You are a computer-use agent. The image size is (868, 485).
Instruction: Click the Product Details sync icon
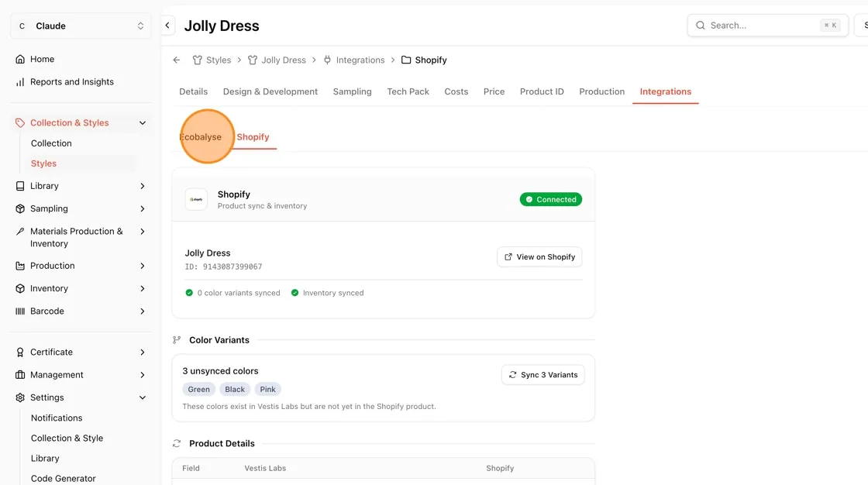(177, 443)
